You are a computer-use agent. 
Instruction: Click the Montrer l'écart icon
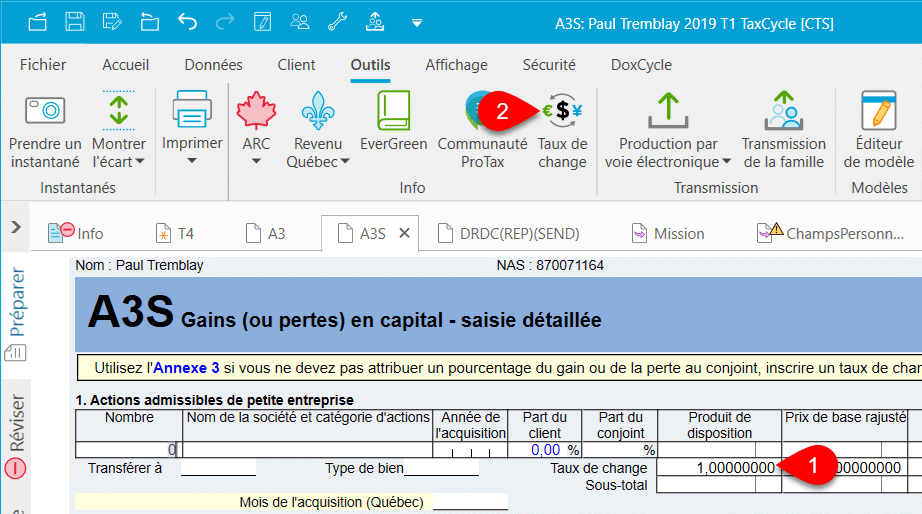119,110
